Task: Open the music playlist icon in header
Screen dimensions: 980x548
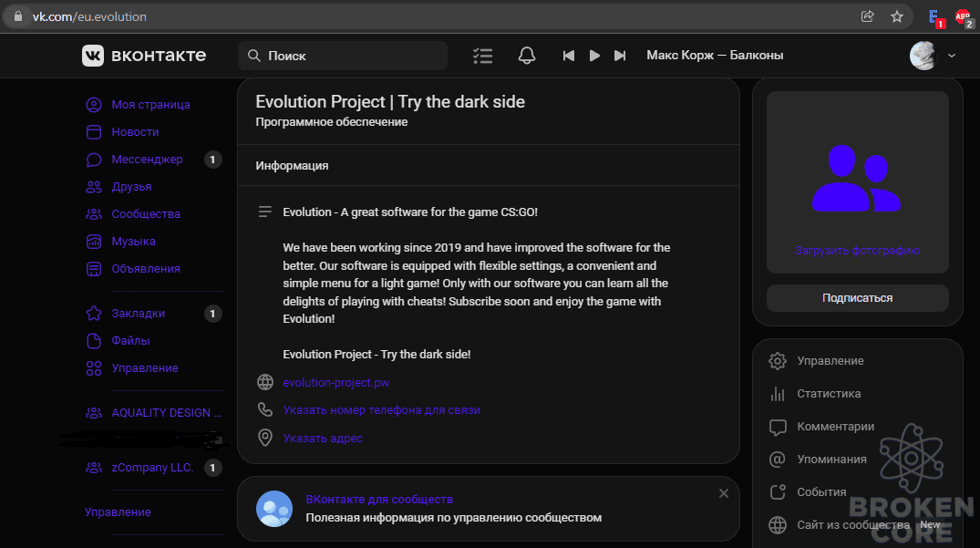Action: (482, 56)
